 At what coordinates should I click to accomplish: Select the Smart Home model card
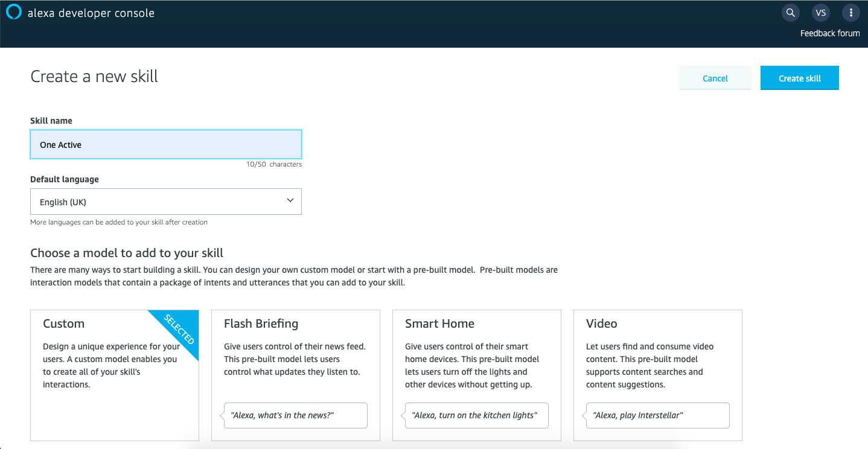477,375
